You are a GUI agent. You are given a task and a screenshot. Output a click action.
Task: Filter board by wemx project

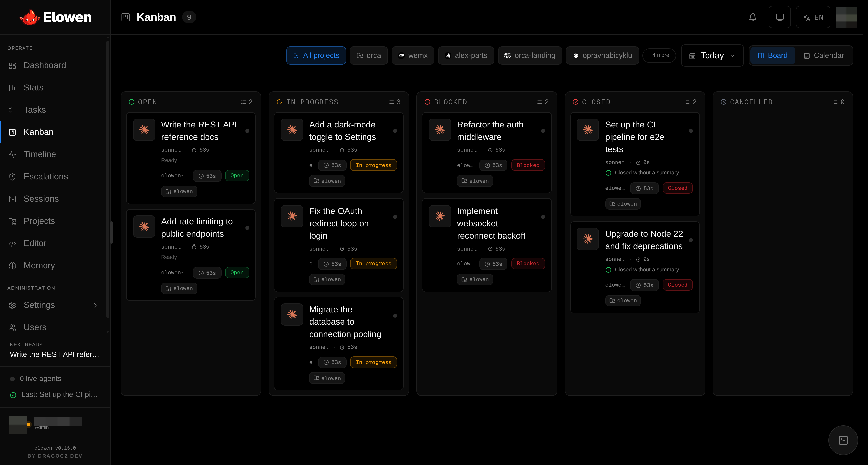413,56
